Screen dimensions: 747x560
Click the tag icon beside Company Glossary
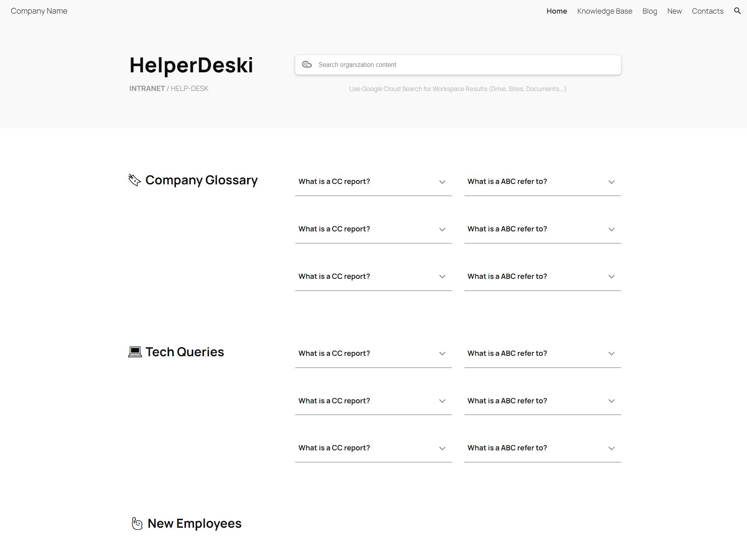pyautogui.click(x=135, y=180)
